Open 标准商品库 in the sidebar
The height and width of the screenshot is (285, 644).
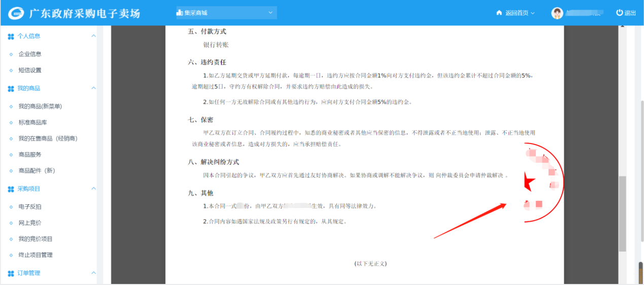pyautogui.click(x=33, y=122)
